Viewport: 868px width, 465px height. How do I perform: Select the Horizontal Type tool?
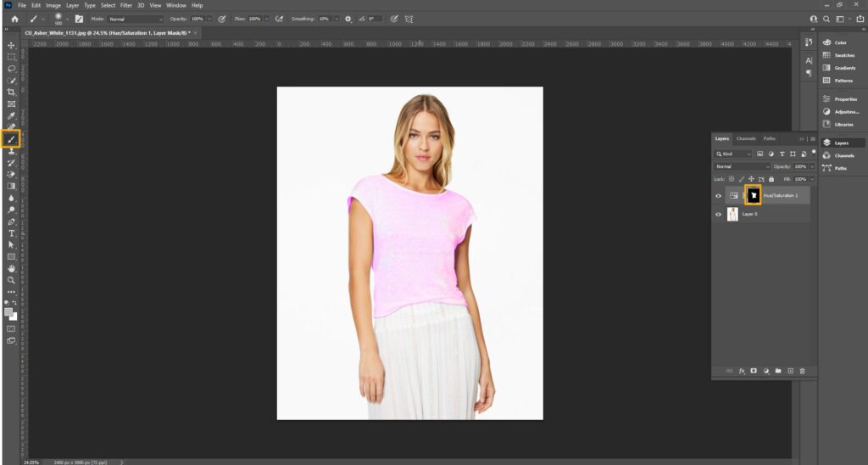(x=11, y=233)
